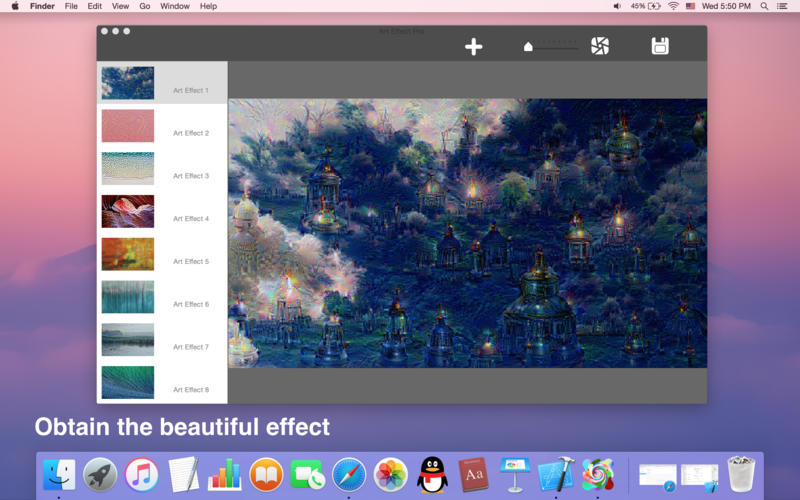Select the Art Effect 1 thumbnail
This screenshot has width=800, height=500.
[x=128, y=83]
